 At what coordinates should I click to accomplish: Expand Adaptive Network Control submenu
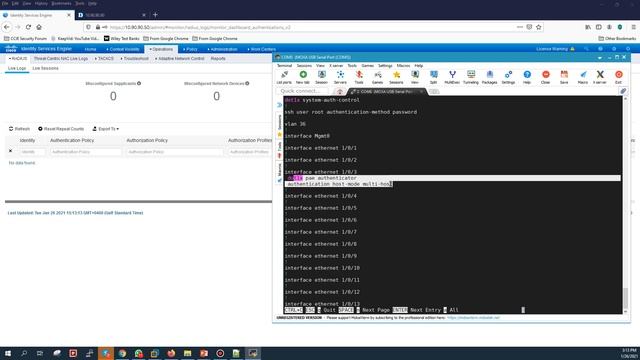(179, 59)
